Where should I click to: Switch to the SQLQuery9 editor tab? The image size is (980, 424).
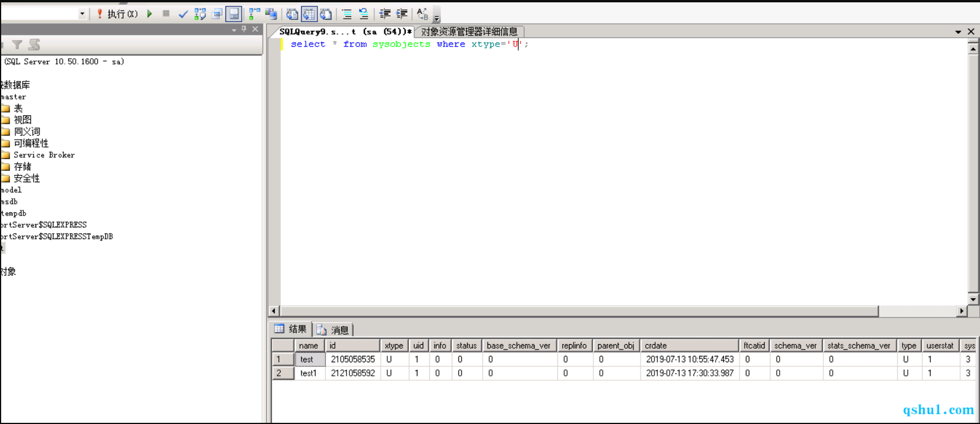345,31
